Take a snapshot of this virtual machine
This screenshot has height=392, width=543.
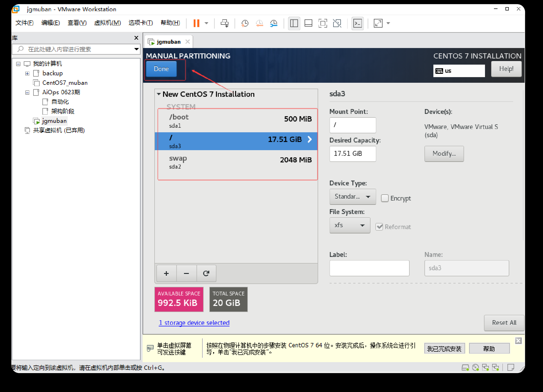245,23
